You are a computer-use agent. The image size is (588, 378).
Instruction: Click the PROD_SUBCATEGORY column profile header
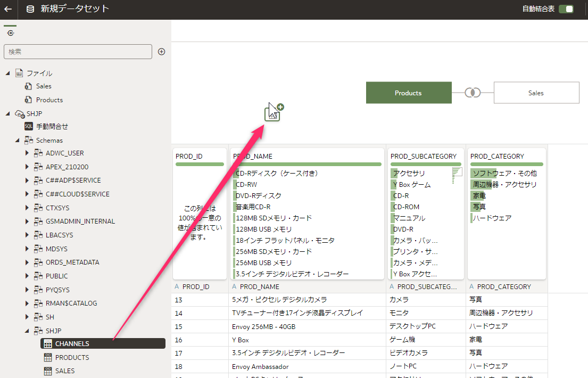424,156
